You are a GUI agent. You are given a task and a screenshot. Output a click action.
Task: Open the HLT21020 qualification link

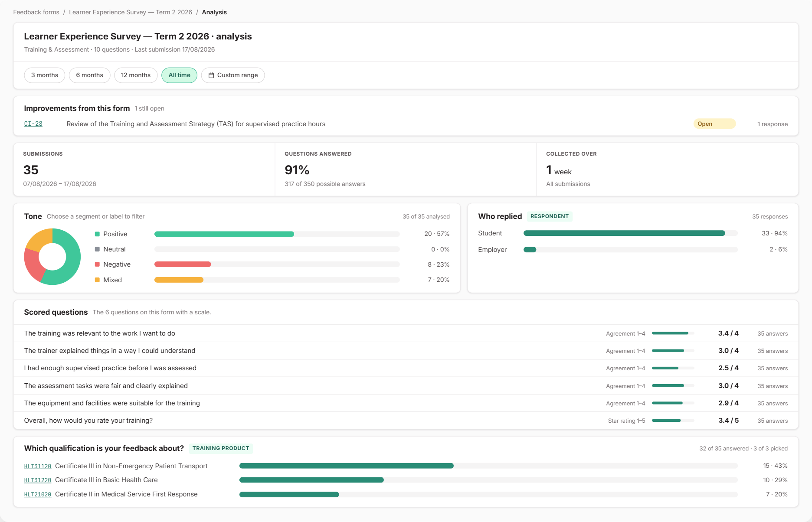coord(37,494)
